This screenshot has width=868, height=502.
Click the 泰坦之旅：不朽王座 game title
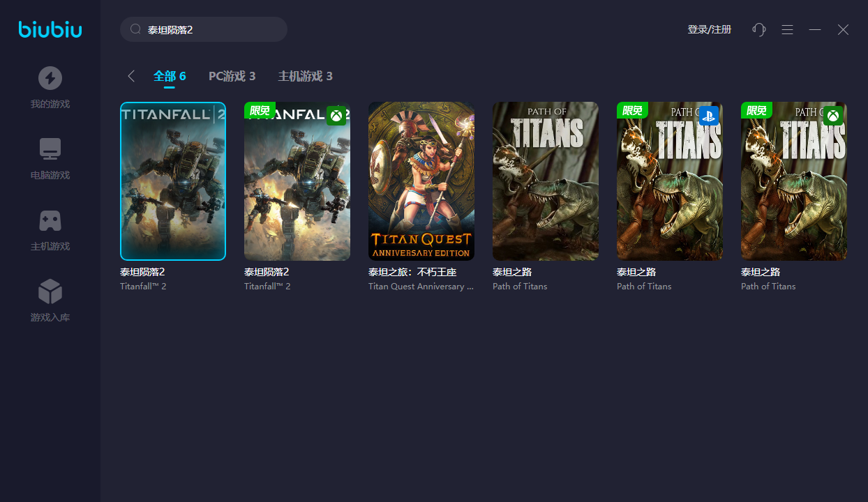tap(412, 272)
